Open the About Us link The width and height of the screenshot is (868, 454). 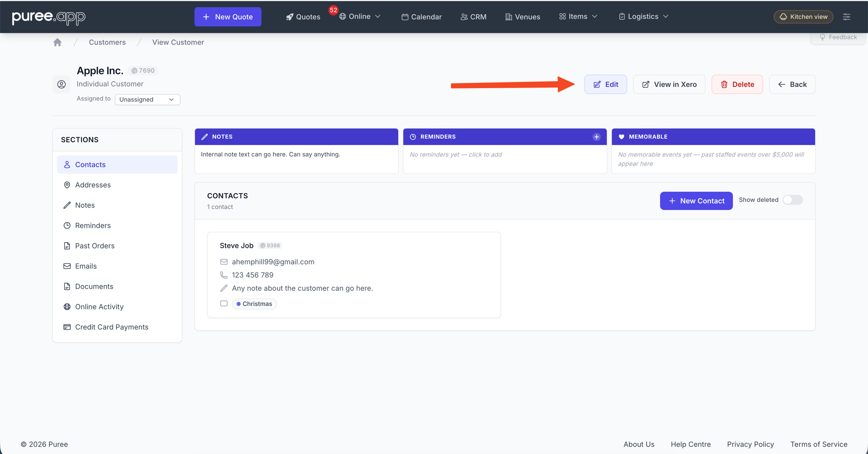coord(639,444)
